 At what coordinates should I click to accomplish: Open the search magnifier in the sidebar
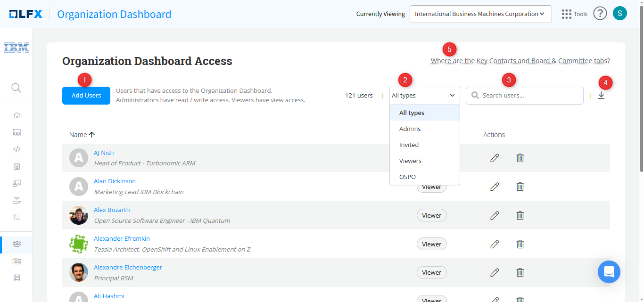pyautogui.click(x=17, y=88)
